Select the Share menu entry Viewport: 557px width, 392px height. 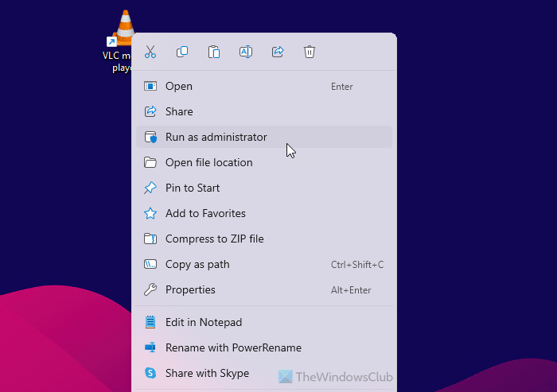click(x=264, y=111)
